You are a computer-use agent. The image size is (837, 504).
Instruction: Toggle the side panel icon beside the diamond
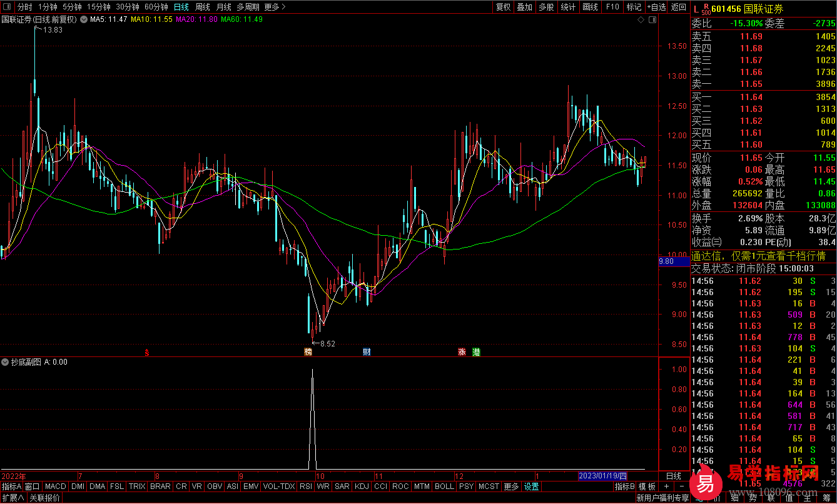(x=652, y=20)
